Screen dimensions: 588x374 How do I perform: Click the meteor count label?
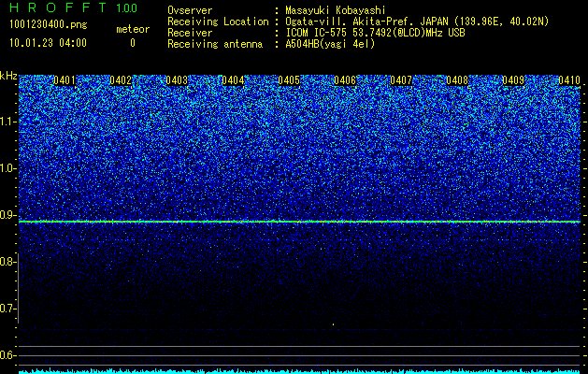pos(133,29)
